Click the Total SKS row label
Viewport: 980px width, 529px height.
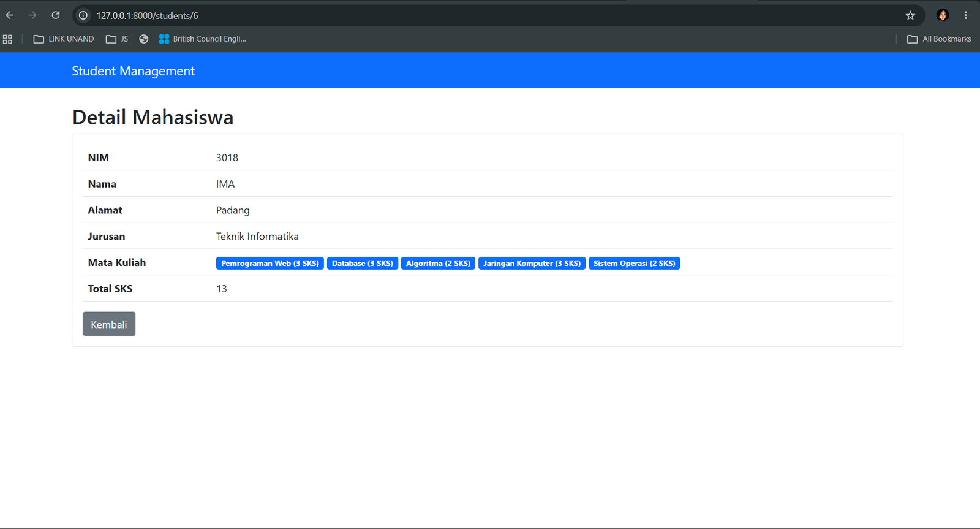(110, 289)
